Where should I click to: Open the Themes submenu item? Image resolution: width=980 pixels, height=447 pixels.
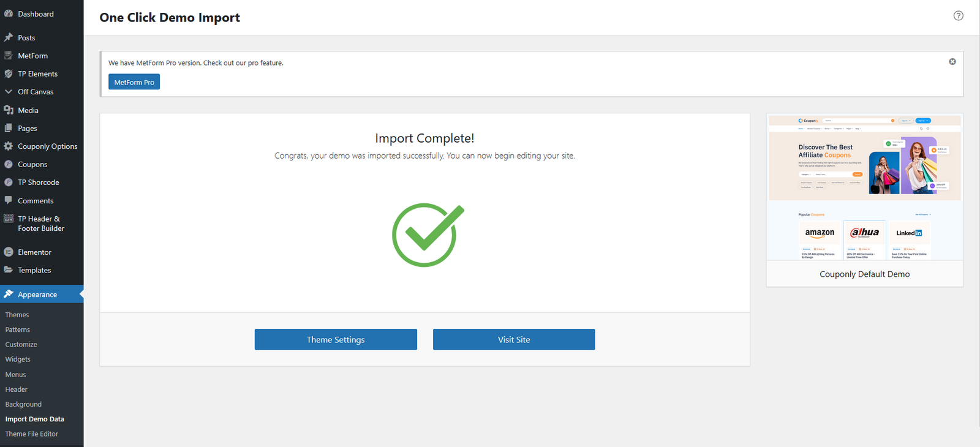pos(17,315)
